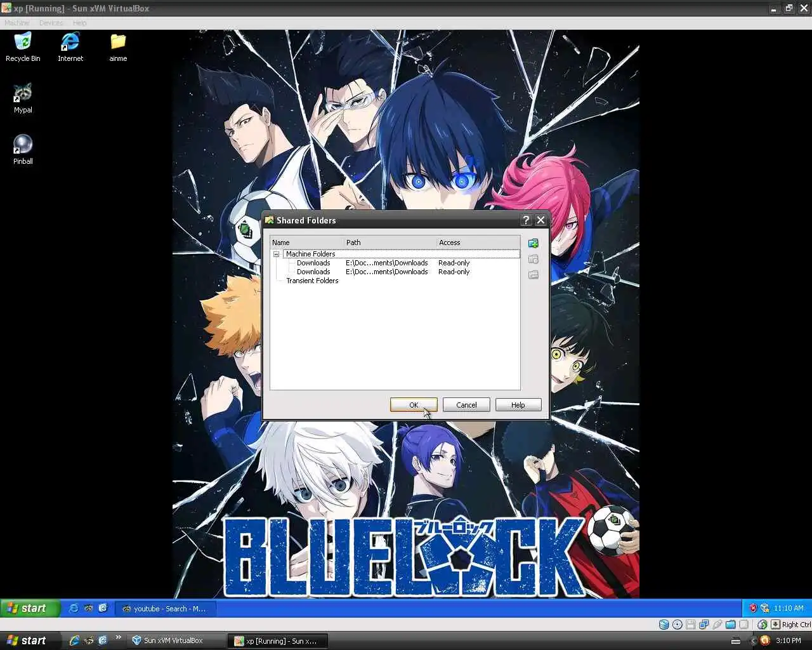This screenshot has height=650, width=812.
Task: Click the Edit shared folder icon
Action: (534, 260)
